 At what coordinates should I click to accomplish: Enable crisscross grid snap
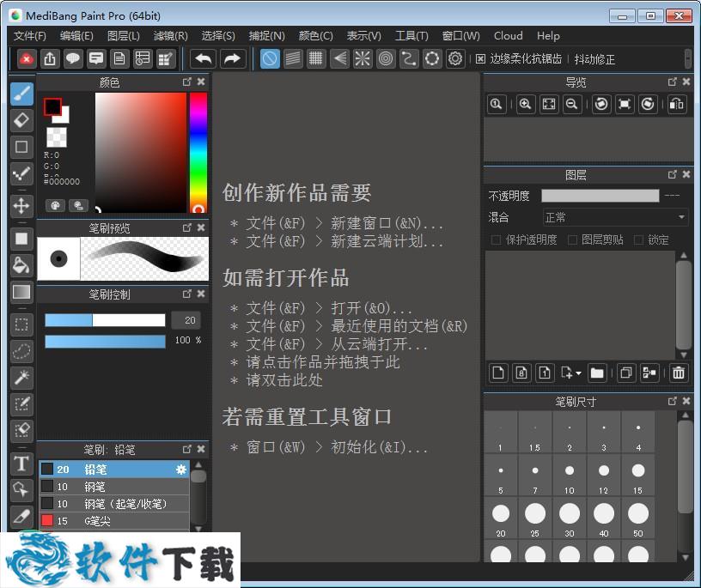coord(316,58)
